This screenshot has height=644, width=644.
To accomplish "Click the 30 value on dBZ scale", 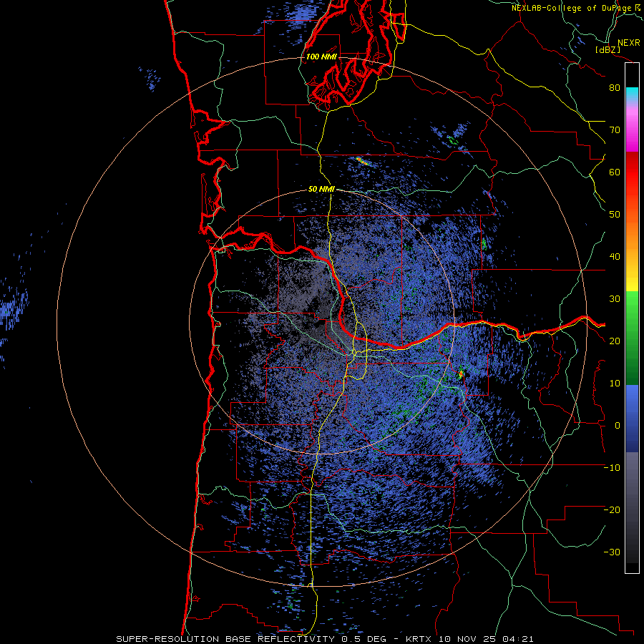I will 615,298.
